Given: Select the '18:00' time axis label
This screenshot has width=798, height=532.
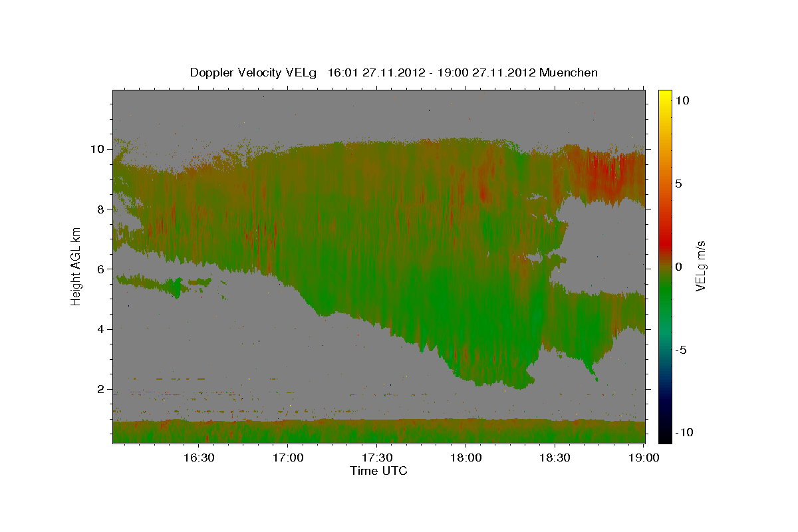Looking at the screenshot, I should (x=465, y=458).
